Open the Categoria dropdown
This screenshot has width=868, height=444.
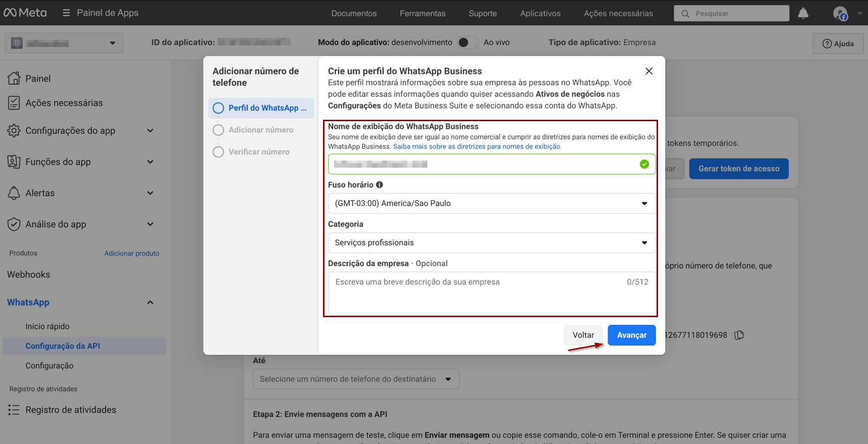tap(492, 243)
